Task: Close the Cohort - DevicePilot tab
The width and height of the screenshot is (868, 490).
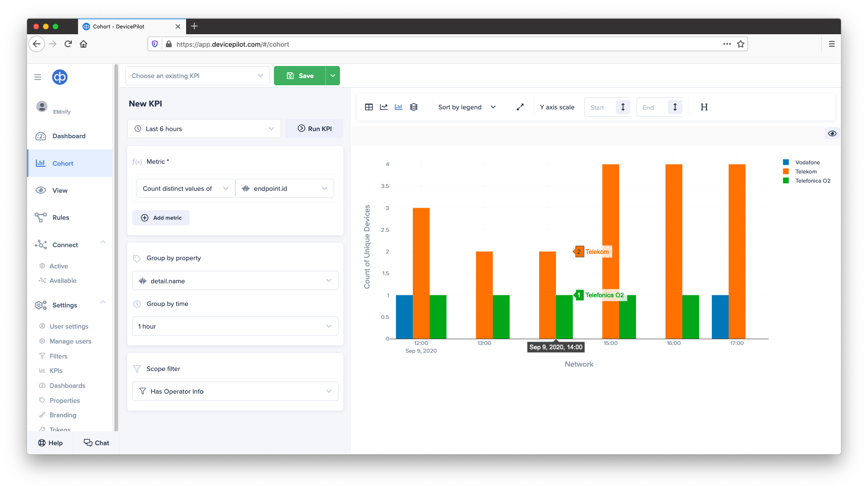Action: click(x=178, y=26)
